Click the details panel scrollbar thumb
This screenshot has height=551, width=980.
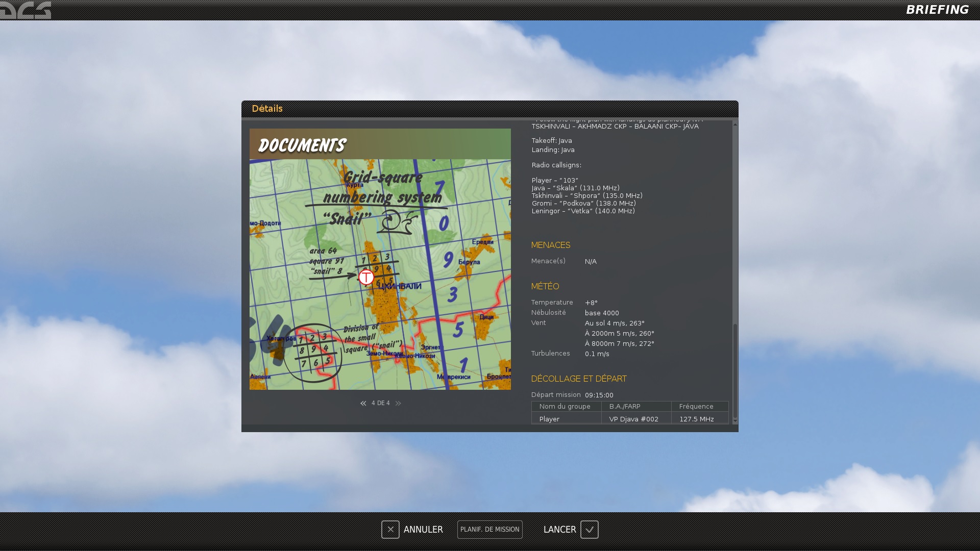coord(735,370)
